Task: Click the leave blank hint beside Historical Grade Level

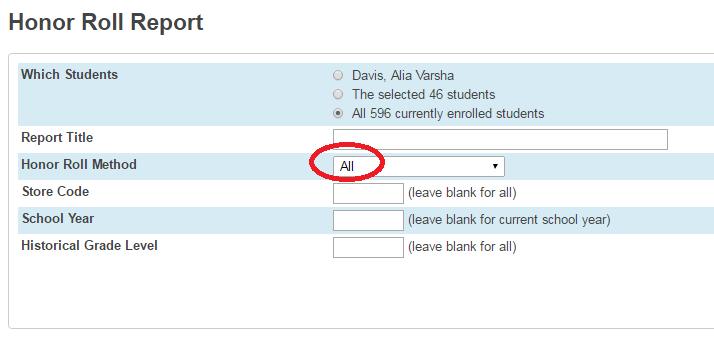Action: (x=462, y=247)
